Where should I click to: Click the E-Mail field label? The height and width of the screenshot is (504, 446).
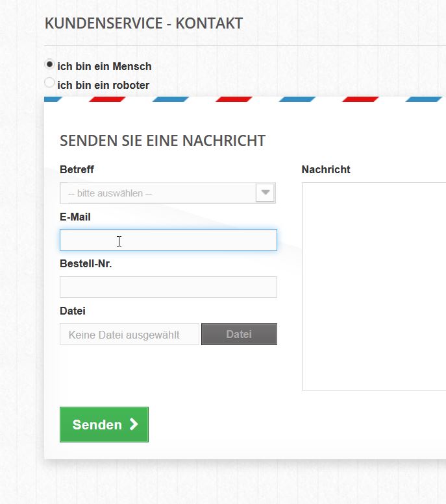[x=75, y=217]
